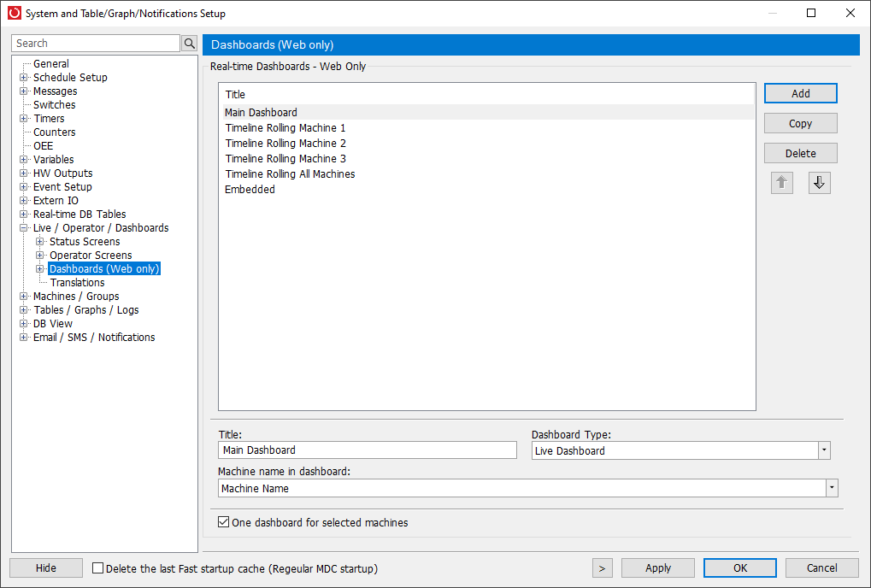Expand the Variables tree node
871x588 pixels.
(x=23, y=159)
